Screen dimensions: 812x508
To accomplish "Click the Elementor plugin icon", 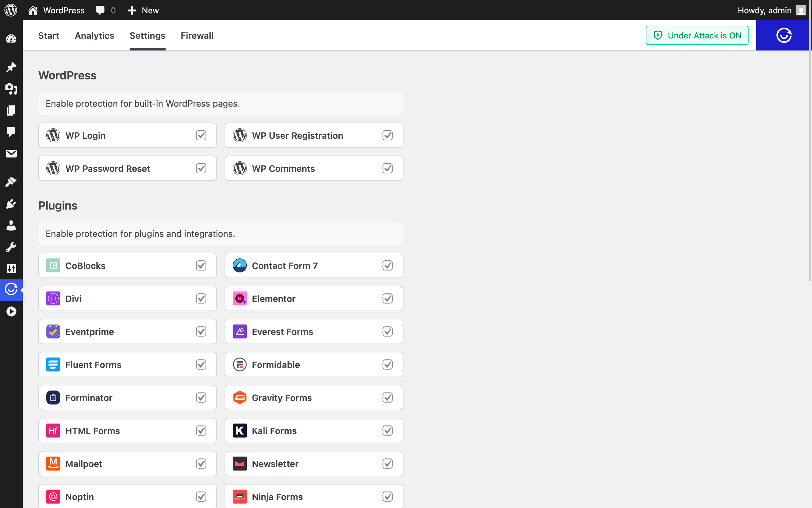I will (239, 298).
